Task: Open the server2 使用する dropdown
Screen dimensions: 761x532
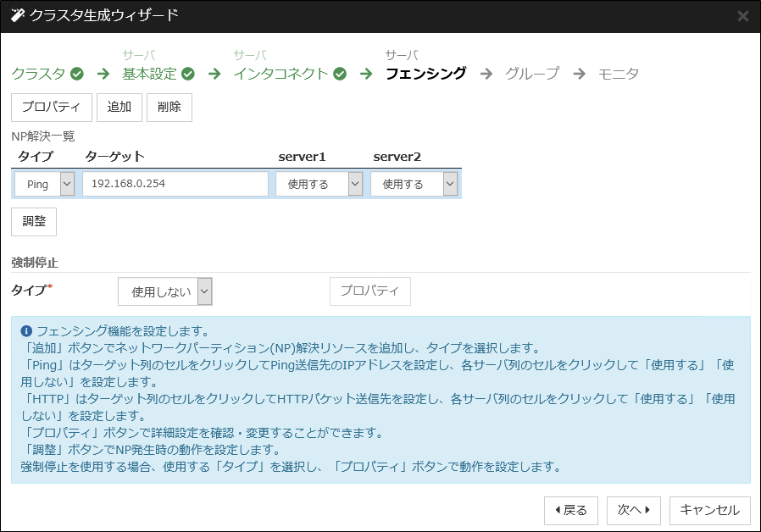Action: (451, 183)
